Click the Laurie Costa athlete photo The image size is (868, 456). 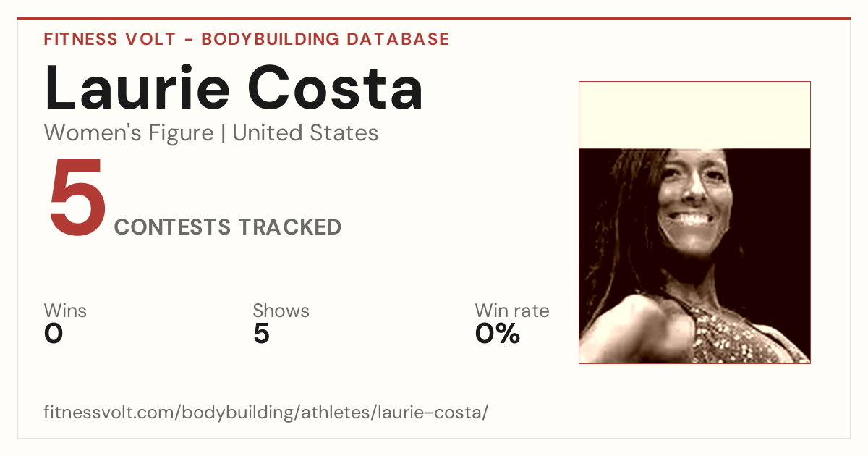point(694,222)
